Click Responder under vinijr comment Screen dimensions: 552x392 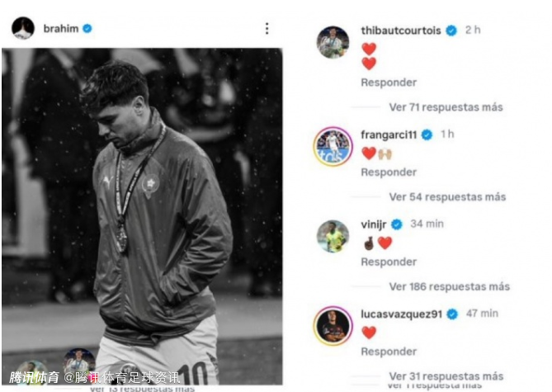[389, 262]
